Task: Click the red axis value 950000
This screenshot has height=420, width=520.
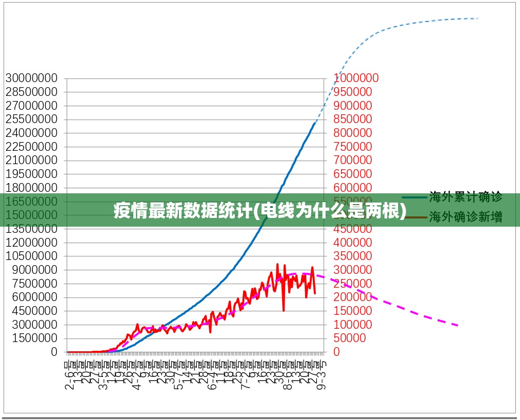Action: 352,92
